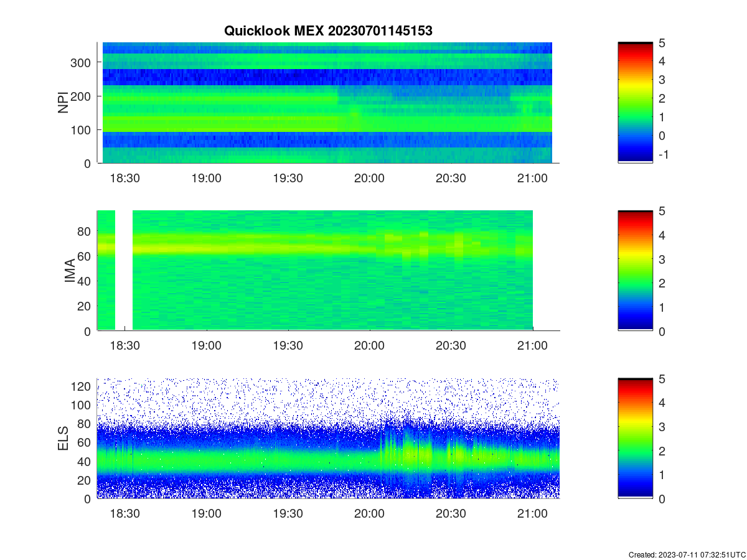This screenshot has height=560, width=747.
Task: Click the 20:30 time tick under ELS panel
Action: tap(451, 514)
